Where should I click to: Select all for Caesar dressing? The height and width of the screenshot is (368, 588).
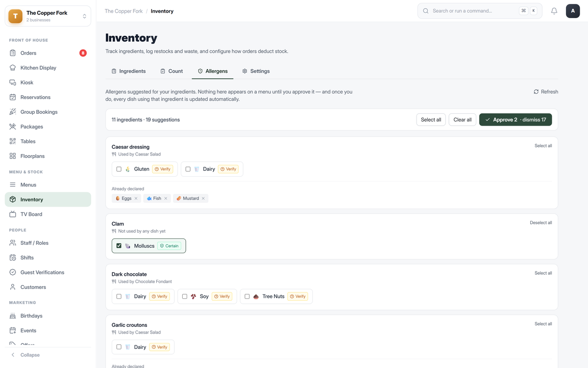coord(543,146)
